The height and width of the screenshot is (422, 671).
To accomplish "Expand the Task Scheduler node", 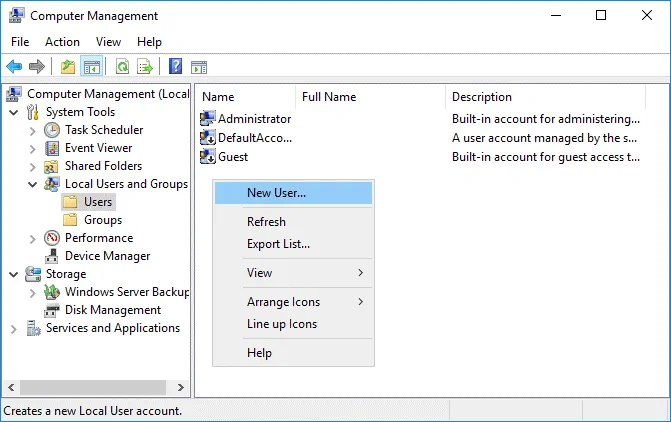I will [x=33, y=130].
